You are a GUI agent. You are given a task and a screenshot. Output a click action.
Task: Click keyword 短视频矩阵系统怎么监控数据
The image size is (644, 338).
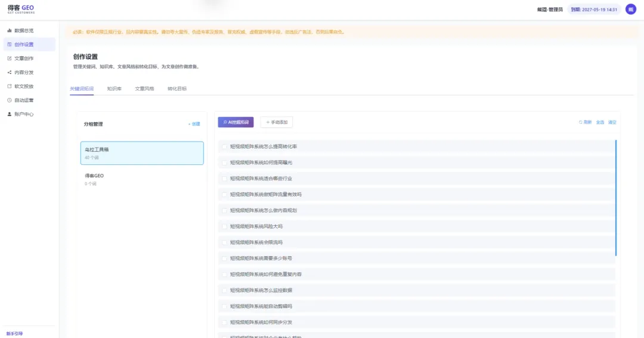pos(261,290)
